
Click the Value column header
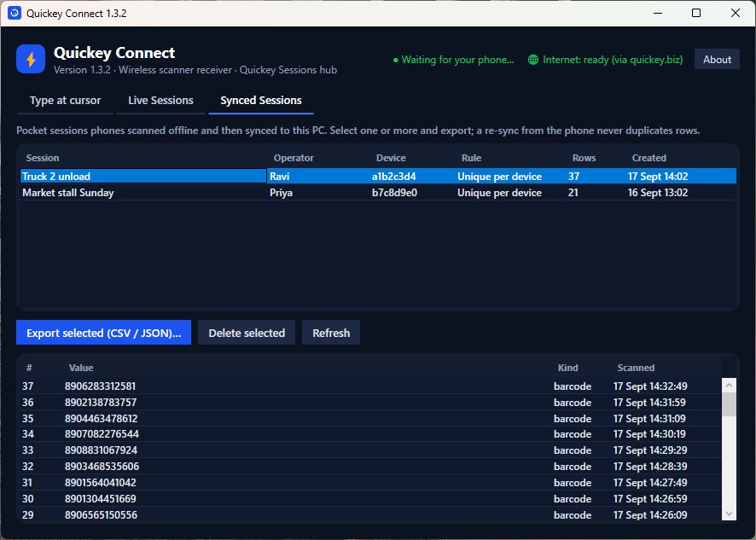pos(81,368)
